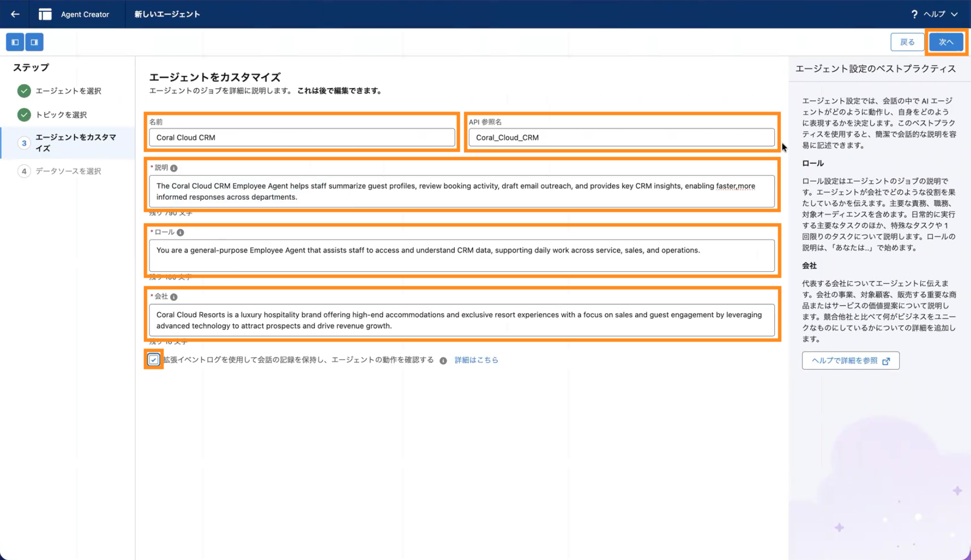Click the 戻る button

click(x=907, y=42)
